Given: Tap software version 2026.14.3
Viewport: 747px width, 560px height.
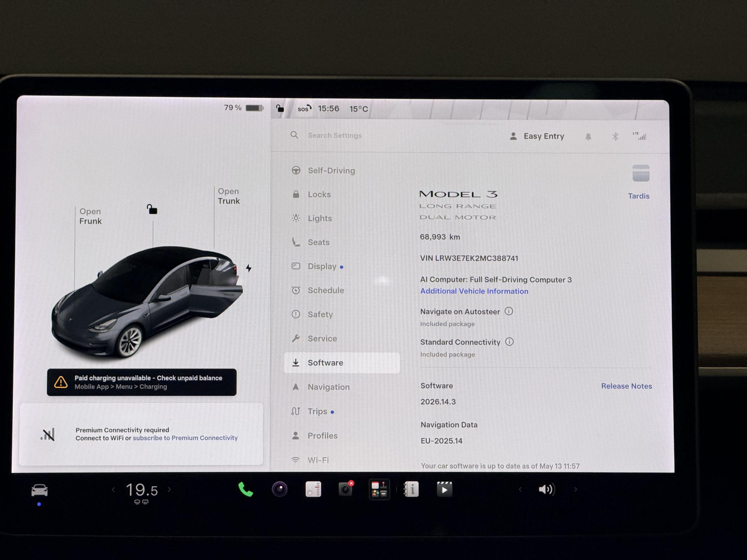Looking at the screenshot, I should pyautogui.click(x=438, y=402).
